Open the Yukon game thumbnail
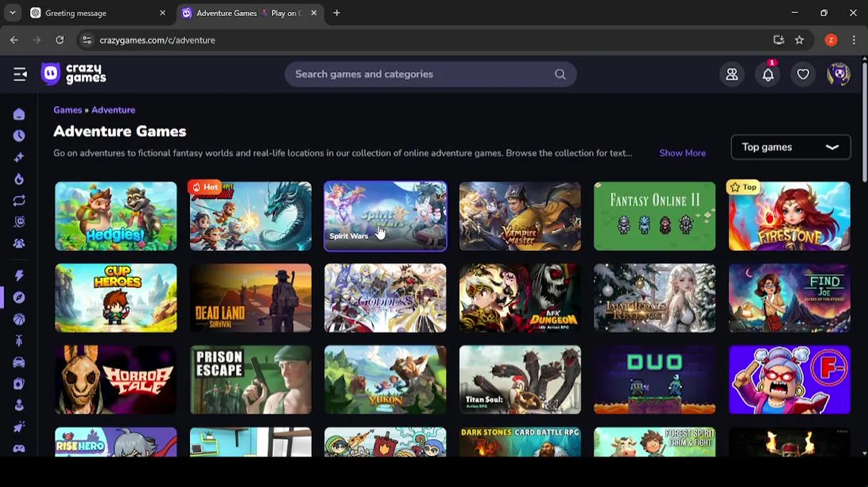This screenshot has height=487, width=868. [385, 379]
